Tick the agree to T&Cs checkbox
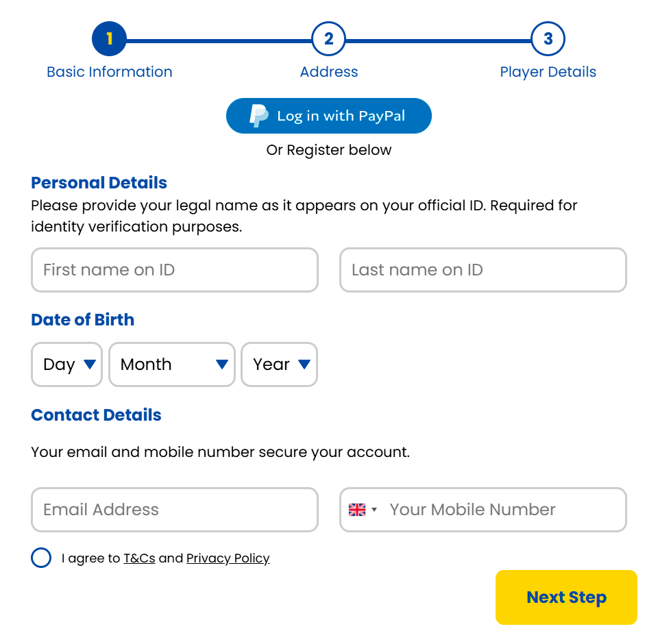The image size is (658, 644). point(41,558)
